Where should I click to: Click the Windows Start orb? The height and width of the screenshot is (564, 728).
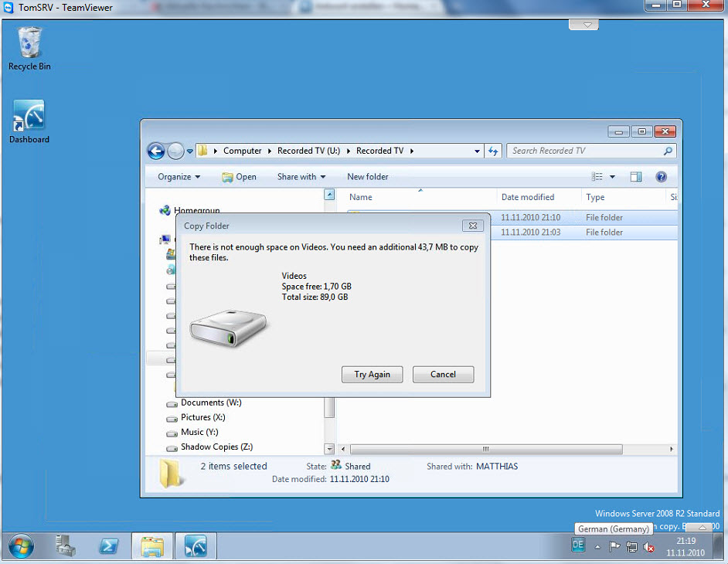pos(21,546)
